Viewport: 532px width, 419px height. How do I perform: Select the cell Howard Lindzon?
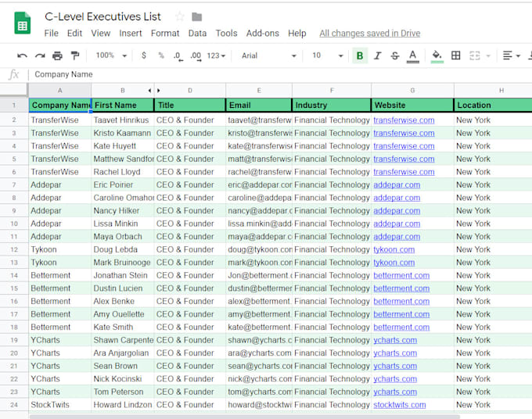pos(123,405)
